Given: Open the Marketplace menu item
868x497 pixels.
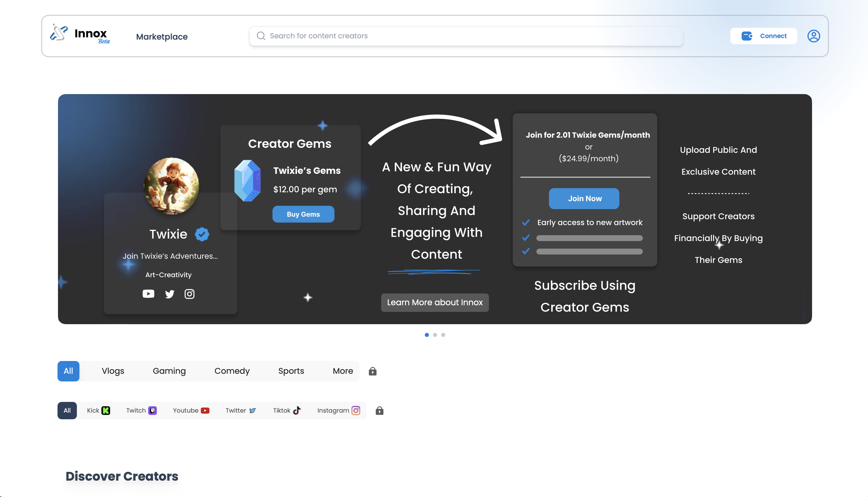Looking at the screenshot, I should (162, 37).
